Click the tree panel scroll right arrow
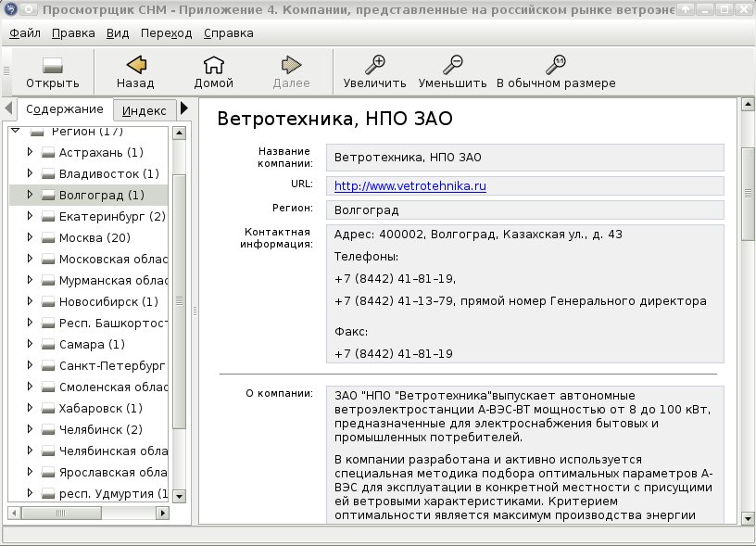756x546 pixels. [162, 513]
